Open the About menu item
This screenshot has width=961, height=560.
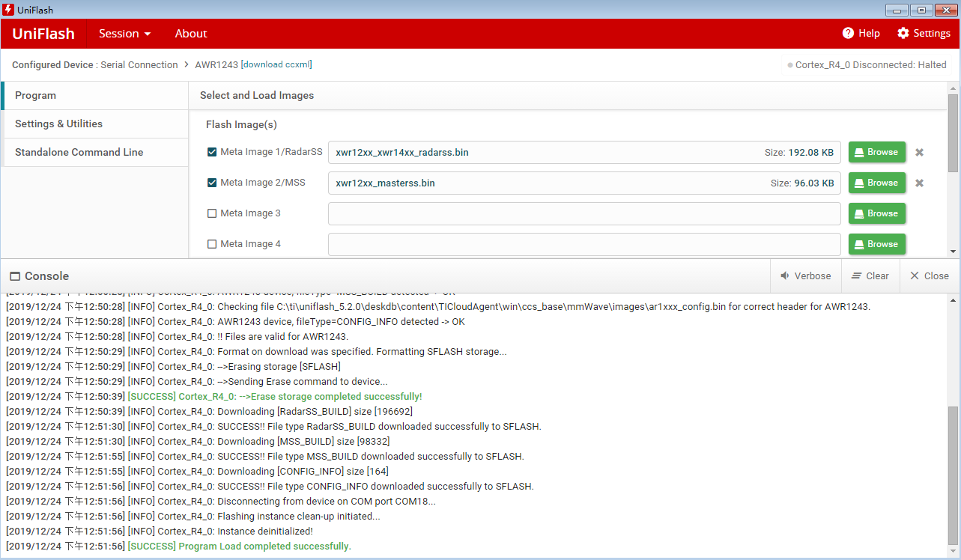click(x=191, y=33)
